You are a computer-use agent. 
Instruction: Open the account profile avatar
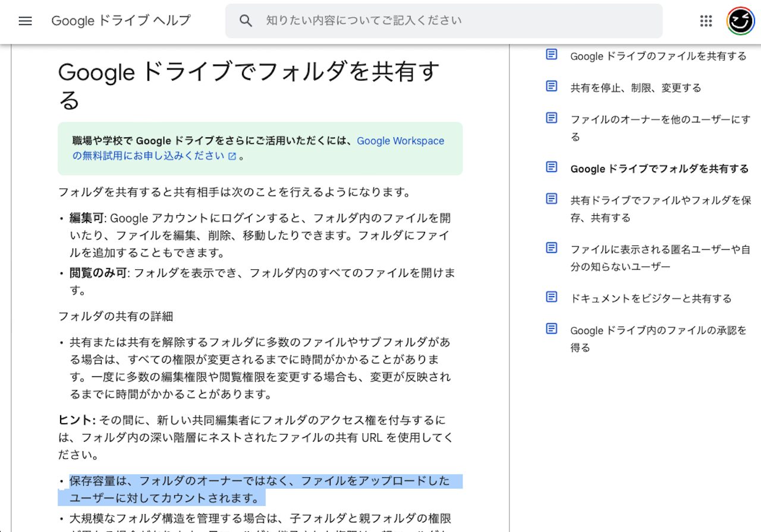[740, 21]
